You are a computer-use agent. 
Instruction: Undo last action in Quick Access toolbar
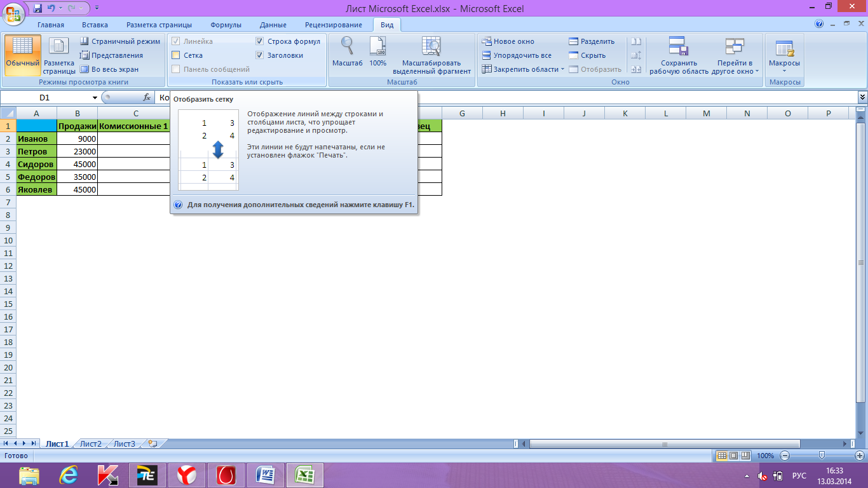51,8
